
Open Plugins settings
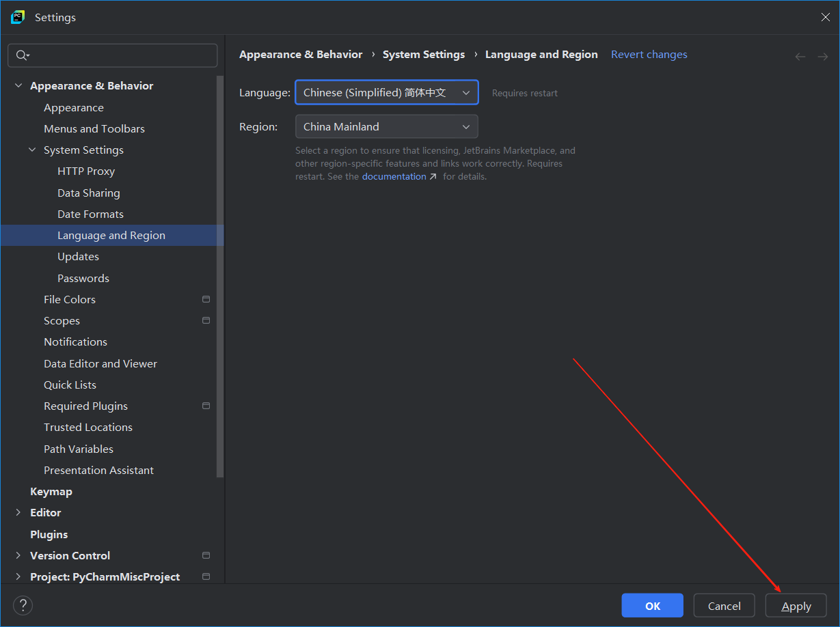coord(49,534)
